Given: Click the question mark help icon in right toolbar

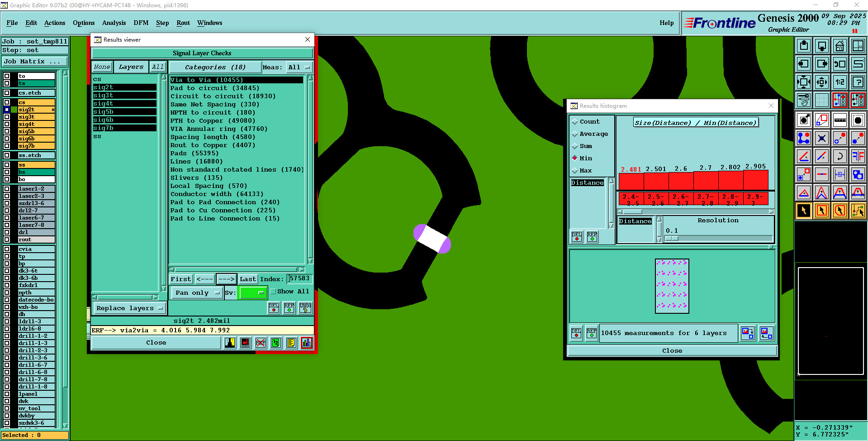Looking at the screenshot, I should pyautogui.click(x=858, y=82).
